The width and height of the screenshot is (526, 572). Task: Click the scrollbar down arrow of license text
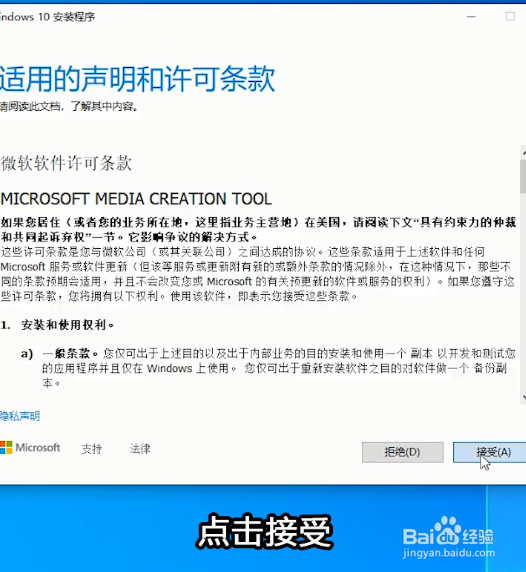[524, 397]
